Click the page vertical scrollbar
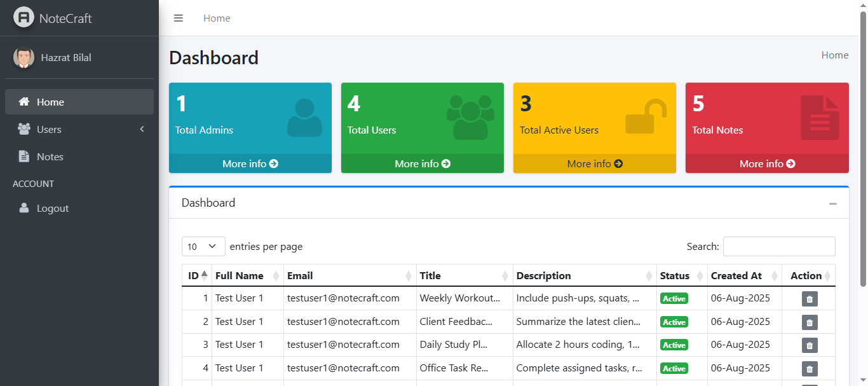 pos(863,149)
